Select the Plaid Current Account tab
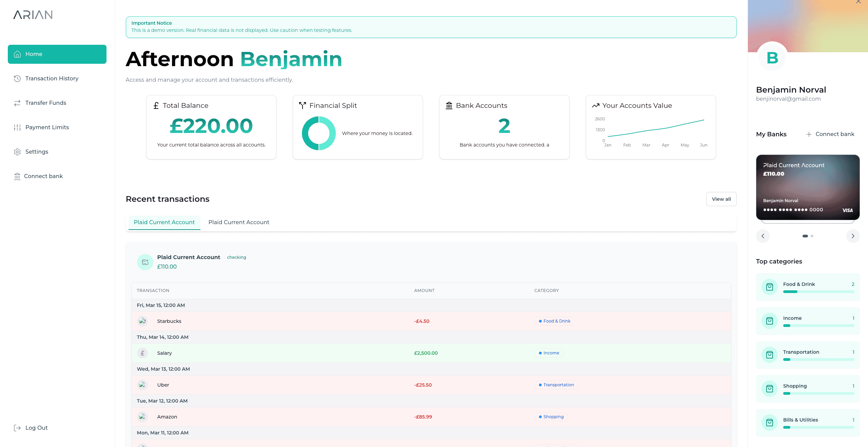This screenshot has height=447, width=868. (x=164, y=222)
